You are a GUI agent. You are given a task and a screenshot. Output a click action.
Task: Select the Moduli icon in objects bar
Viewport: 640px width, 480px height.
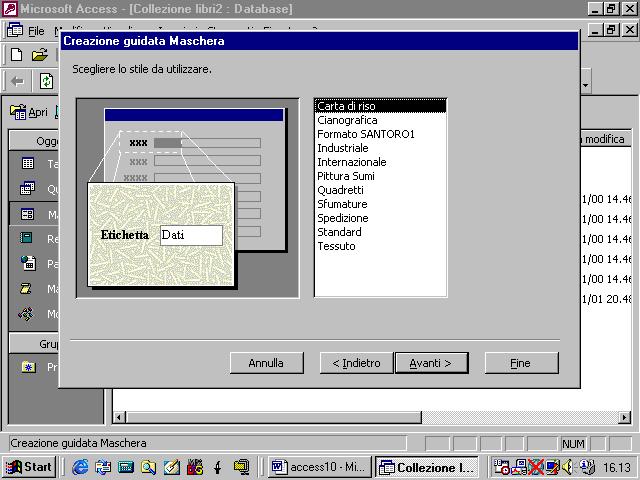[x=26, y=314]
